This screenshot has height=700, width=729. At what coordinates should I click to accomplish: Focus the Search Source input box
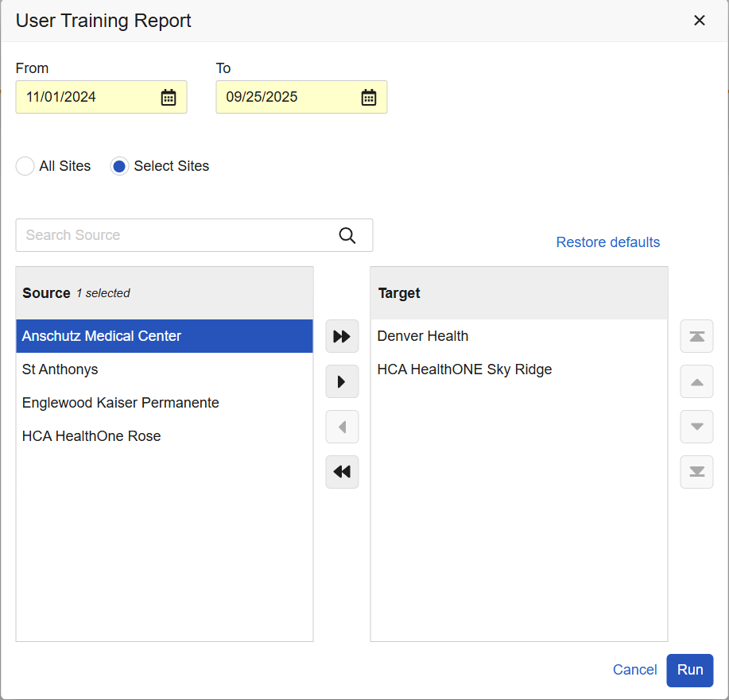pos(175,235)
